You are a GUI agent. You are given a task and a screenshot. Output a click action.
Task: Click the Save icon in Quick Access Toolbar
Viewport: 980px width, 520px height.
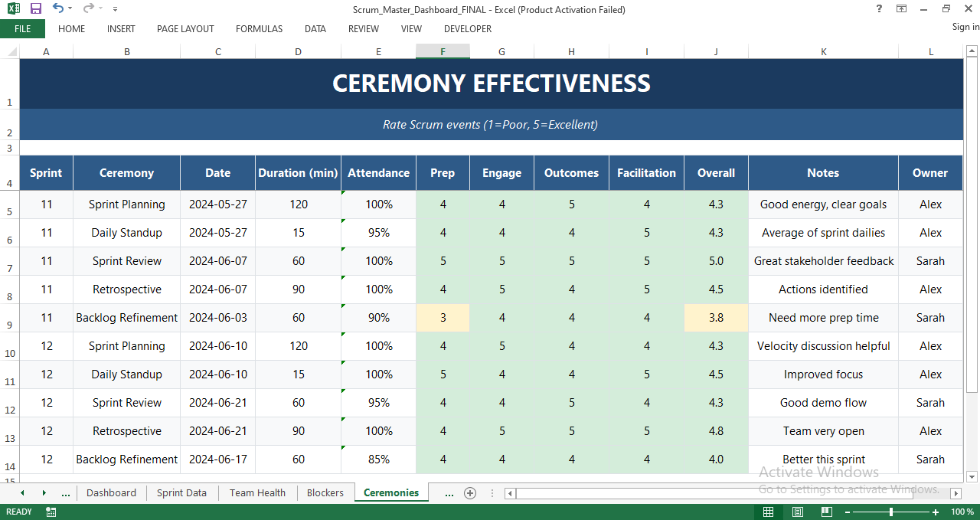tap(35, 8)
